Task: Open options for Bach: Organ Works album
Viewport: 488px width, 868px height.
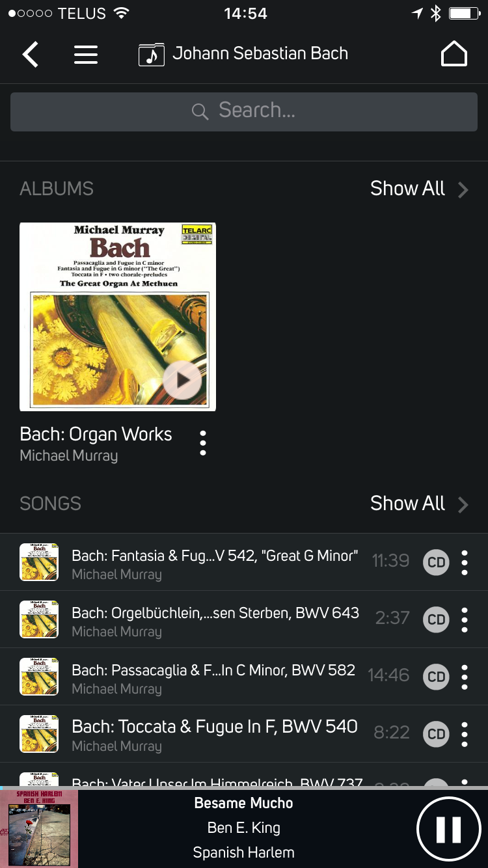Action: 203,443
